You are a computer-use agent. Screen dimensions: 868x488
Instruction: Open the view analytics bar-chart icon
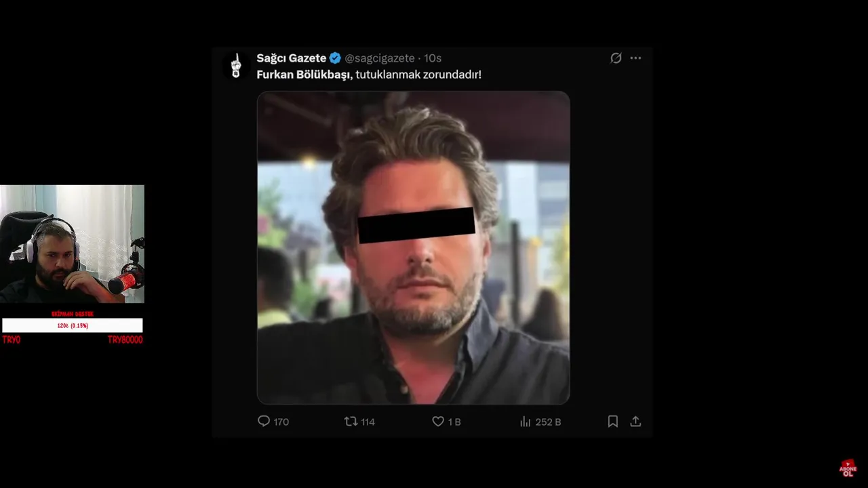coord(525,422)
